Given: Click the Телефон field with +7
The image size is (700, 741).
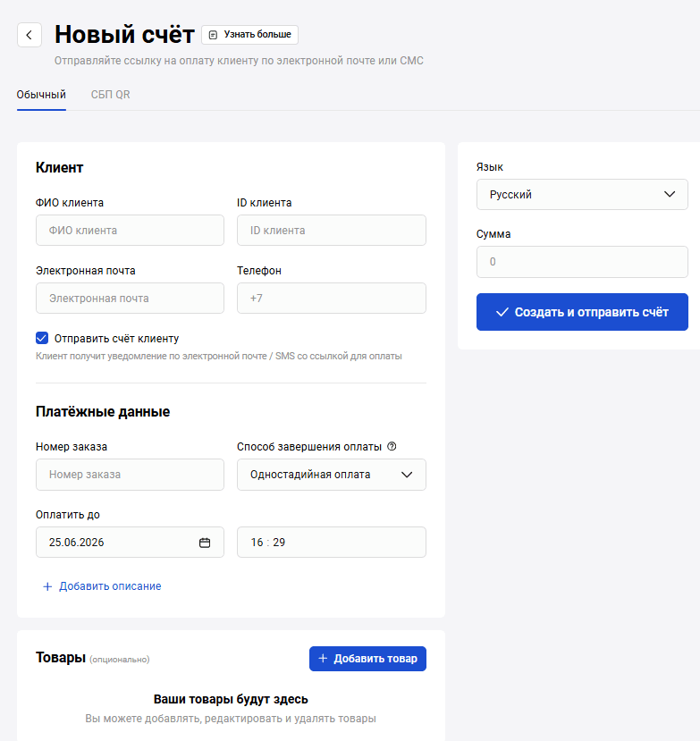Looking at the screenshot, I should (x=332, y=299).
